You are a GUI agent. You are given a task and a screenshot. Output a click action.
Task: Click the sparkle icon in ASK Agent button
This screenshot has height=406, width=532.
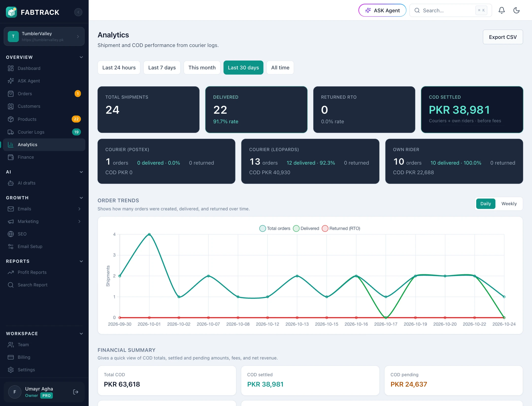pos(368,10)
